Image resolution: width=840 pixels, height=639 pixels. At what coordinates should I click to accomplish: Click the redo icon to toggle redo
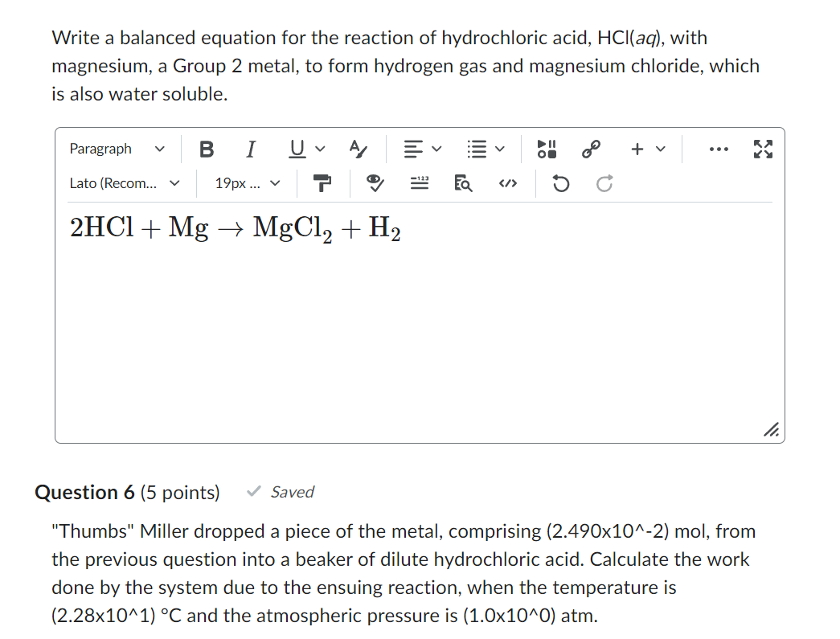(x=603, y=184)
